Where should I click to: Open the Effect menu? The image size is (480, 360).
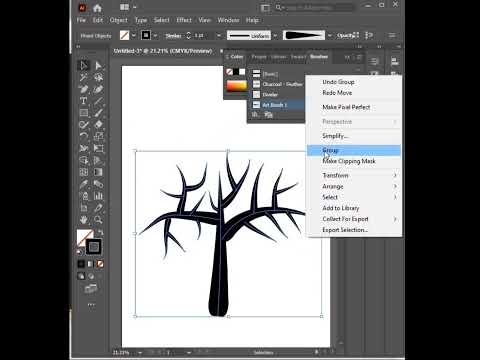(184, 20)
